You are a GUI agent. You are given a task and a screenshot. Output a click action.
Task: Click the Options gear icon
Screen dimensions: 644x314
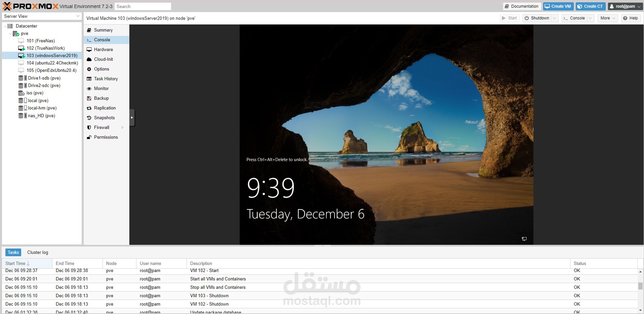(x=89, y=69)
